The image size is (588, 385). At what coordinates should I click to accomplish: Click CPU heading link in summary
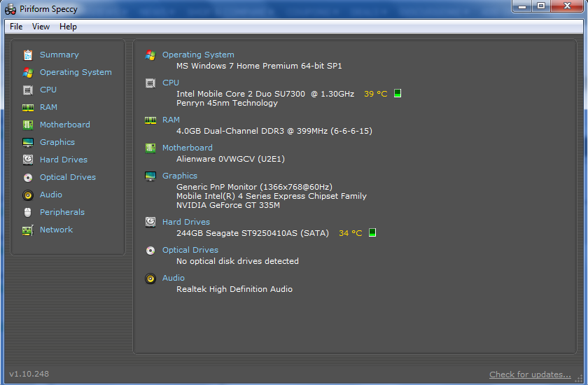171,83
